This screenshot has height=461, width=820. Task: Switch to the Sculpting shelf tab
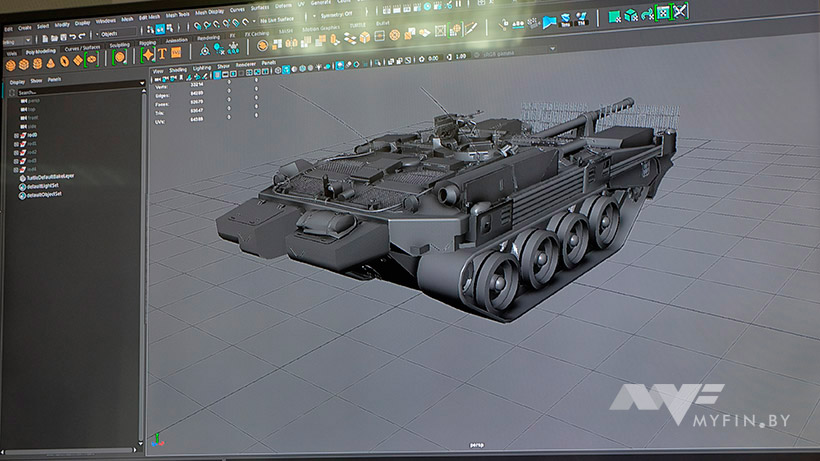click(x=118, y=45)
